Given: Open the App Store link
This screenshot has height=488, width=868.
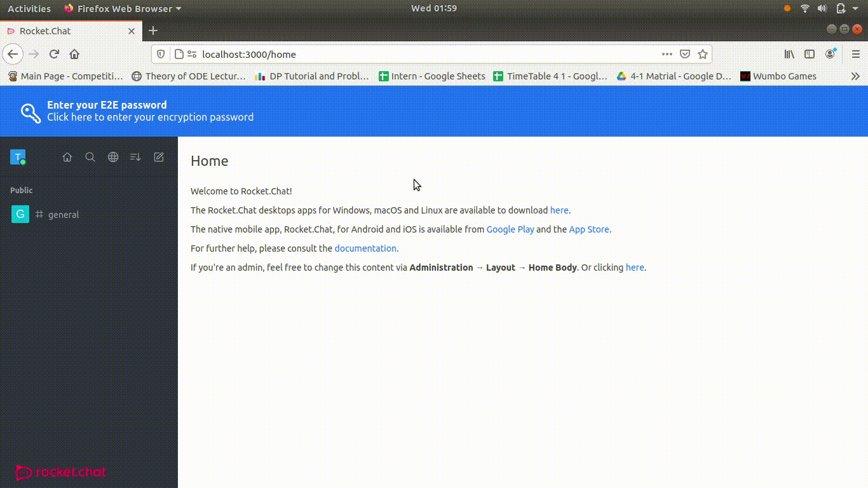Looking at the screenshot, I should [589, 229].
